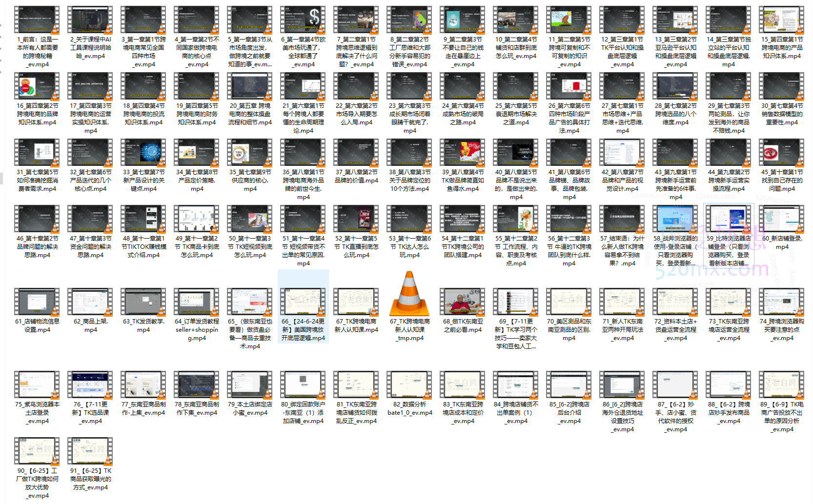Click the 6_第一章第4节 video with dollar sign
813x504 pixels.
click(303, 20)
